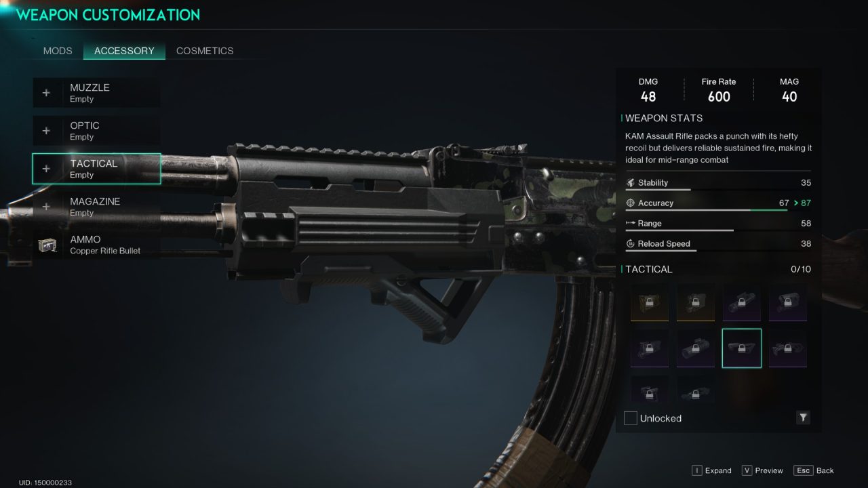Expand the OPTIC accessory slot
The image size is (868, 488).
(x=96, y=131)
